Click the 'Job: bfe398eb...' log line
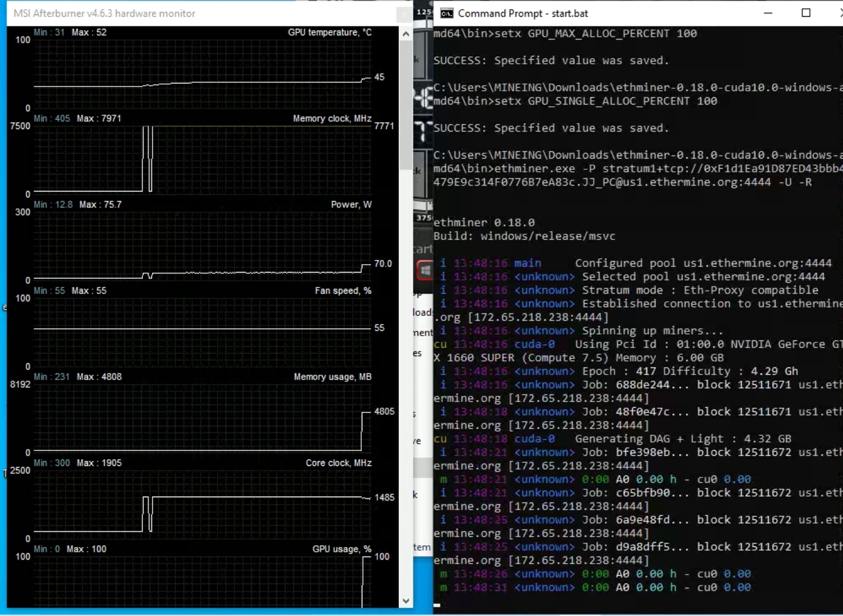 tap(638, 459)
